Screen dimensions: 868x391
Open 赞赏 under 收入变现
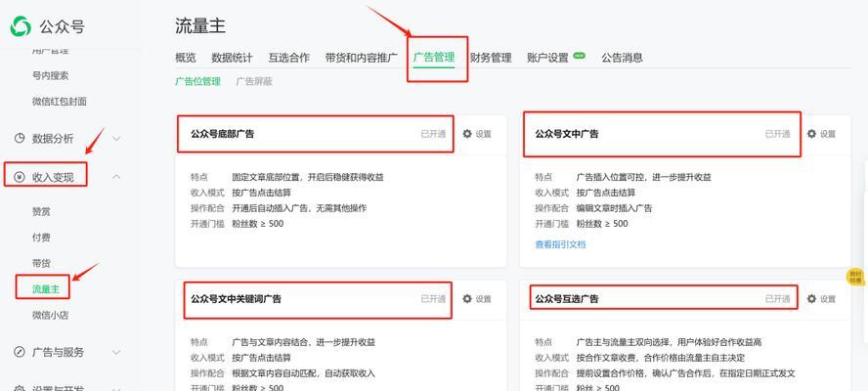[41, 211]
